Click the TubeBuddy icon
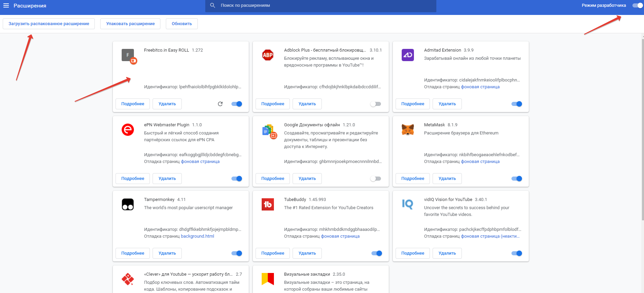 (268, 204)
